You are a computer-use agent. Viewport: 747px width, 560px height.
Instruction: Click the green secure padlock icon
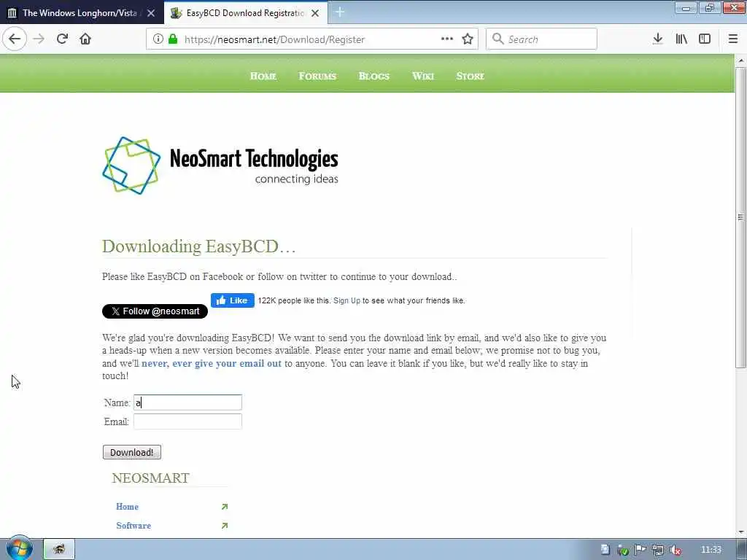click(x=173, y=39)
